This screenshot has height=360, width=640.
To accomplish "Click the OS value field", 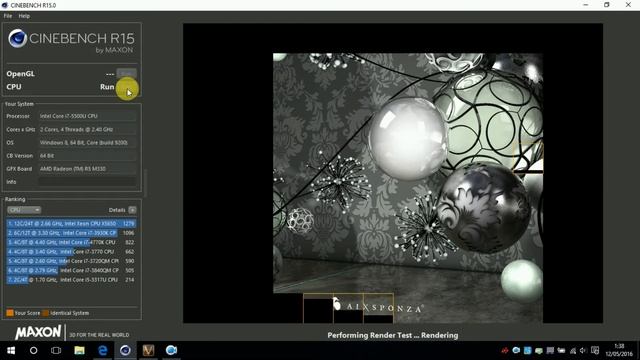I will [x=87, y=142].
